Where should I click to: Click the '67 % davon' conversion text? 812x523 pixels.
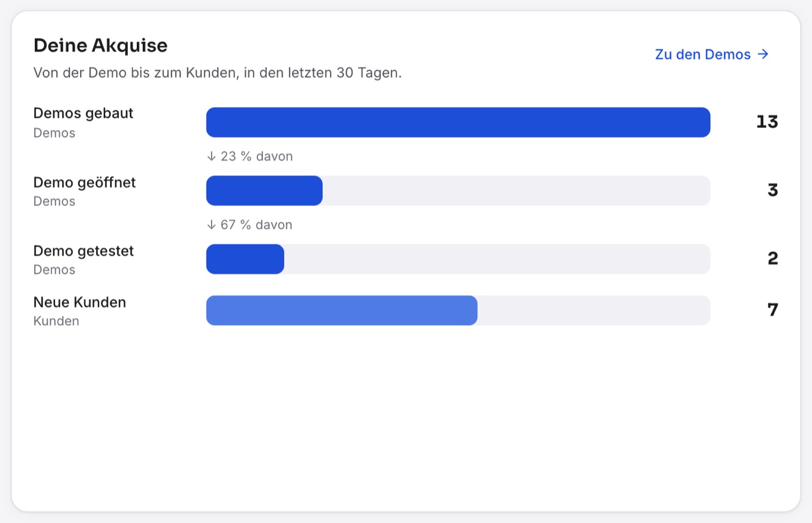(256, 225)
